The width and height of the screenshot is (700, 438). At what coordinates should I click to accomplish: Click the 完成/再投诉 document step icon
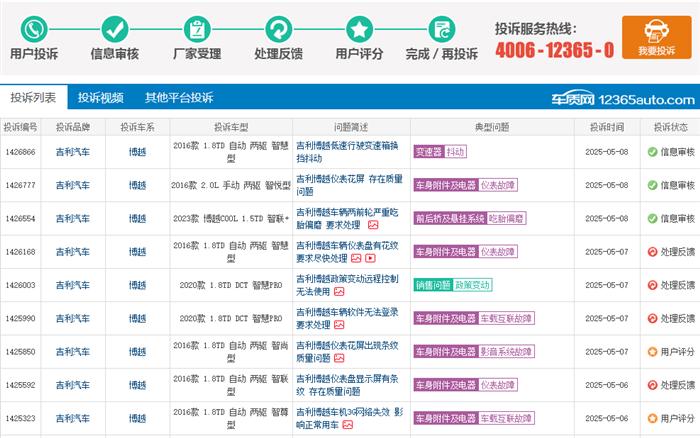(x=442, y=29)
